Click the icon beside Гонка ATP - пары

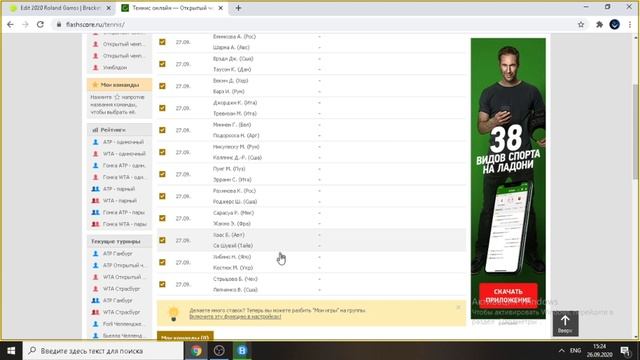[96, 212]
